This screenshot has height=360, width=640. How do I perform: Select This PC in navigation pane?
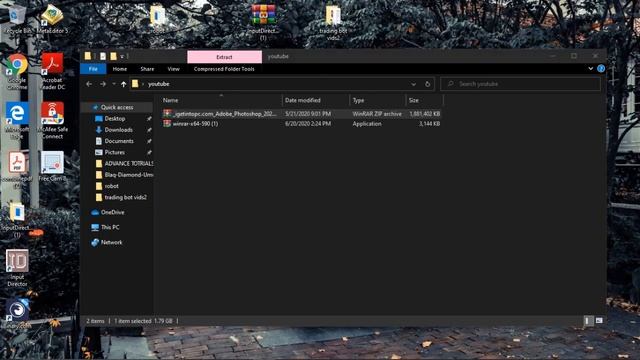coord(110,227)
